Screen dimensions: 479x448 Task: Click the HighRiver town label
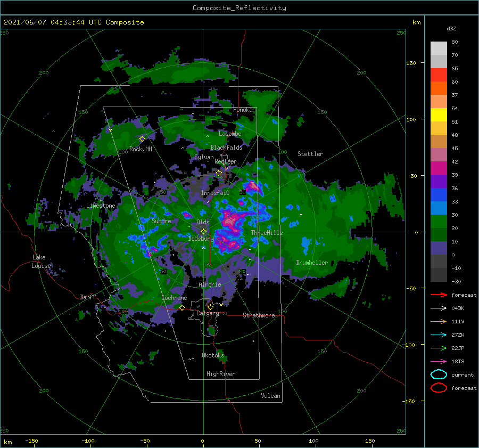[221, 374]
